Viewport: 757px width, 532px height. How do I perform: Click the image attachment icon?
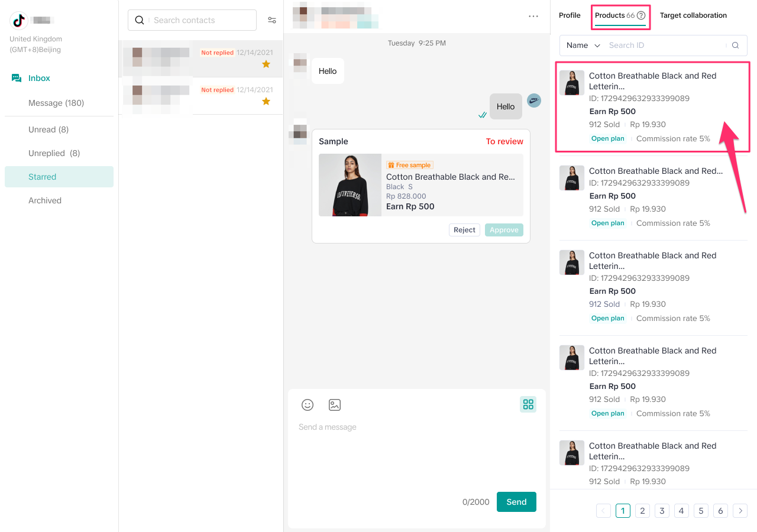click(x=335, y=405)
